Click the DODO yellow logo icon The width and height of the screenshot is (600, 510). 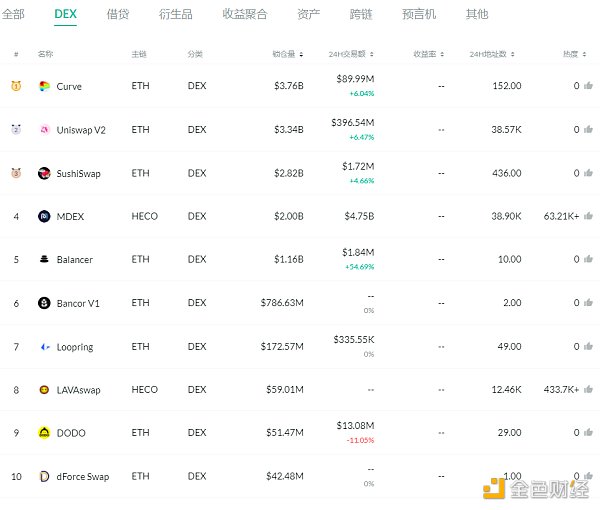click(x=44, y=433)
